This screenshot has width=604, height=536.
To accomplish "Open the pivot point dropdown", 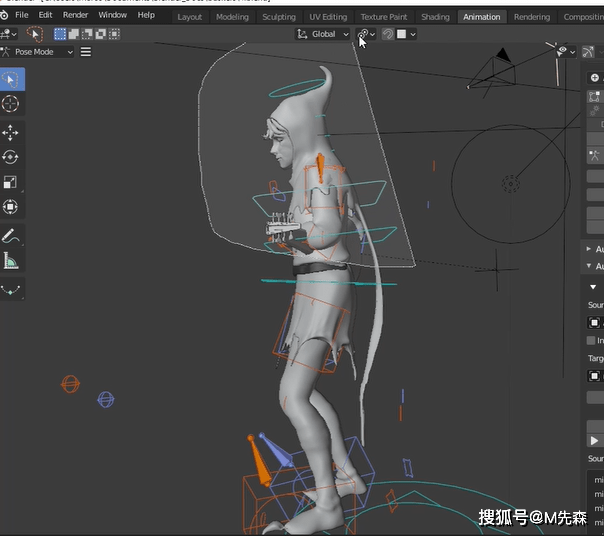I will [x=366, y=34].
